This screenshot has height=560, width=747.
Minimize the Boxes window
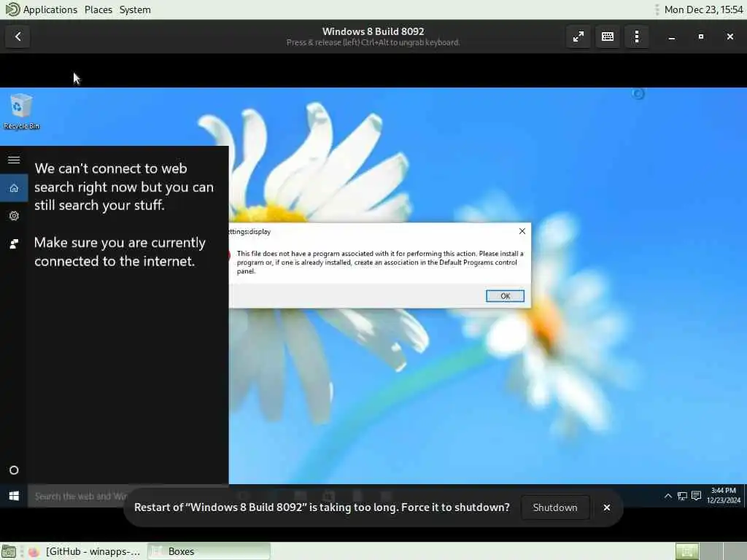coord(672,36)
